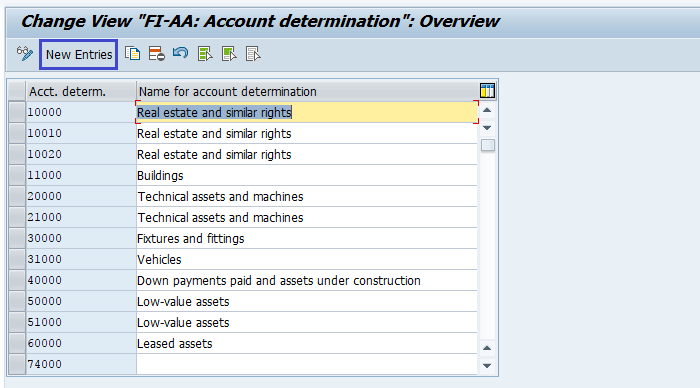Image resolution: width=700 pixels, height=388 pixels.
Task: Select the row marker for 51000
Action: (17, 322)
